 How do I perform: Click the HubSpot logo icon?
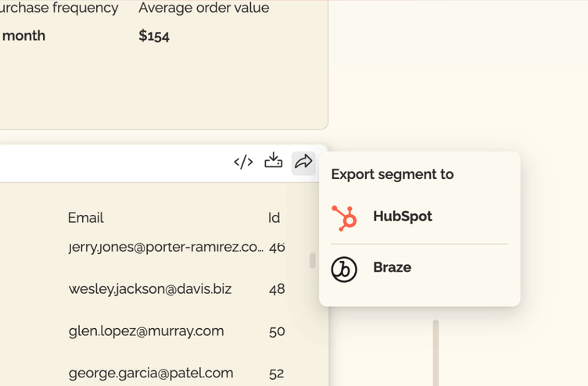pos(344,218)
